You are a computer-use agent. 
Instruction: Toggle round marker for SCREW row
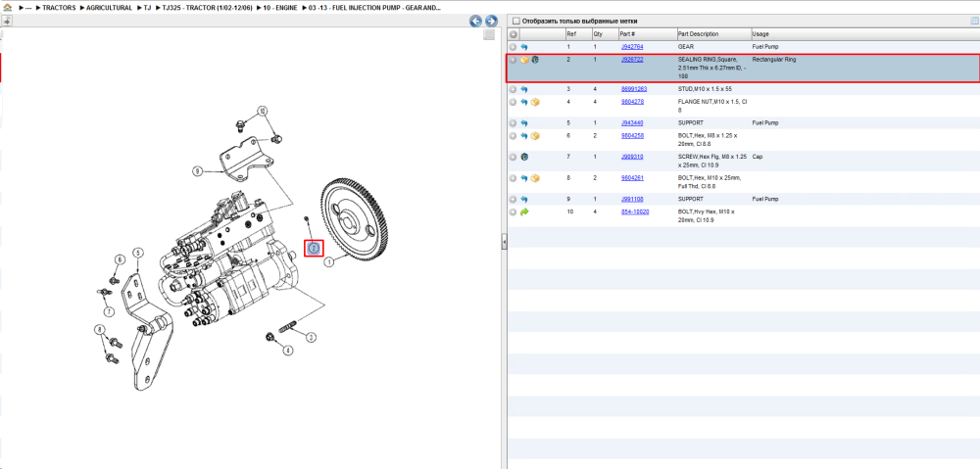coord(513,157)
